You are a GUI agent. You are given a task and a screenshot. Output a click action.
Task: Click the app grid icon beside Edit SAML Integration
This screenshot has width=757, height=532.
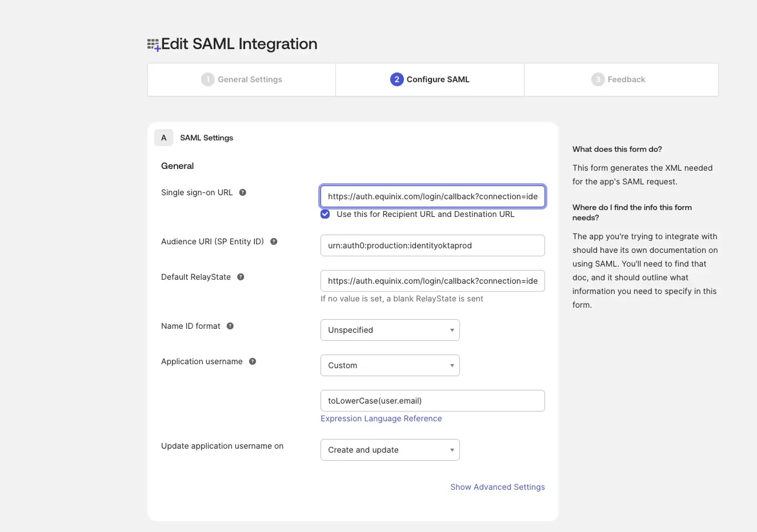click(x=153, y=43)
